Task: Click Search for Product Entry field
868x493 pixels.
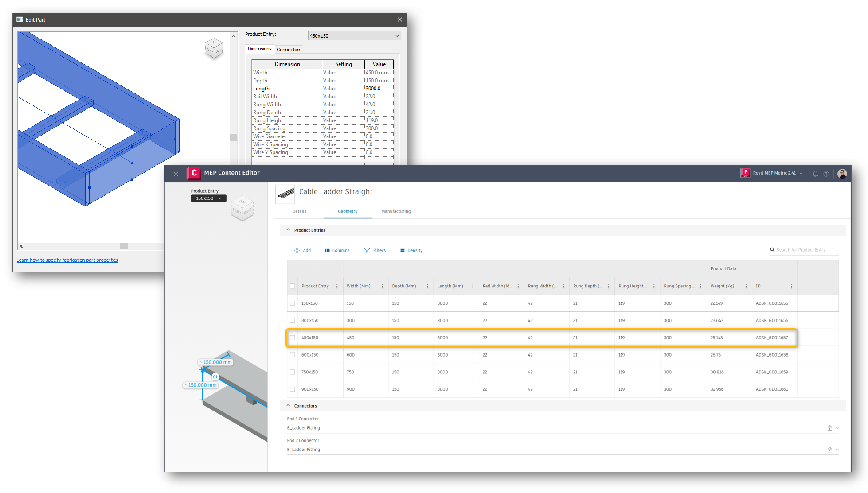Action: tap(804, 250)
